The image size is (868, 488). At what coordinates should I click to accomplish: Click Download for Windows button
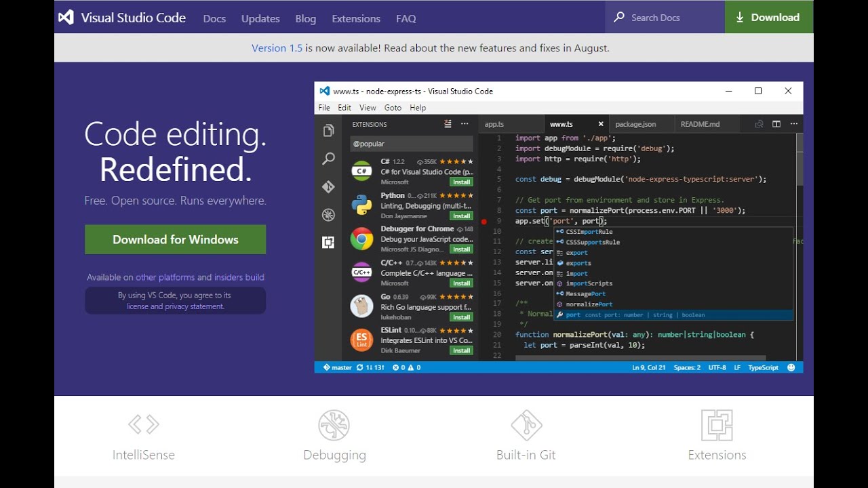(x=175, y=240)
